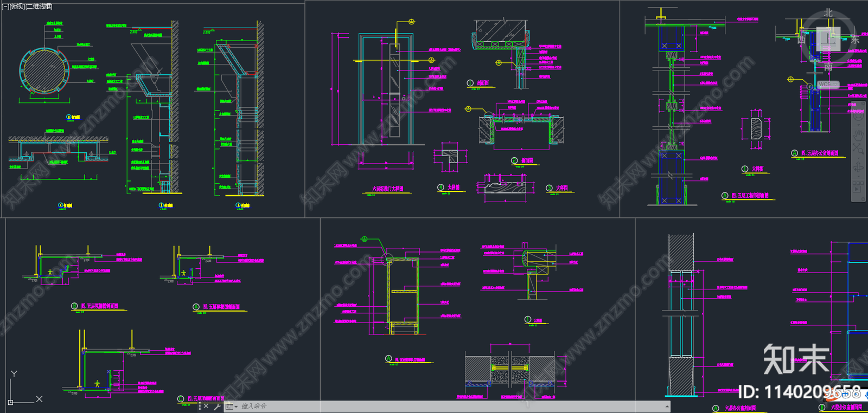This screenshot has width=868, height=413.
Task: Click the 东 direction on the ViewCube
Action: click(x=855, y=40)
